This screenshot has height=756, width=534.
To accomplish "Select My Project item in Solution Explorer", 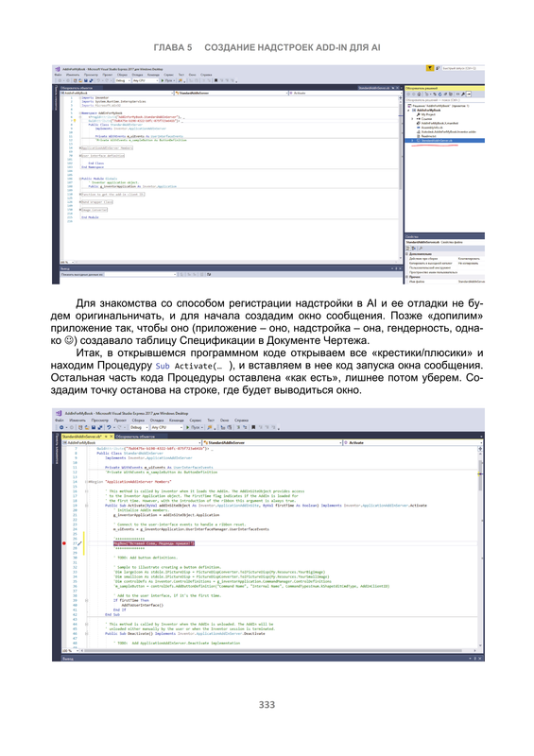I will click(x=428, y=114).
